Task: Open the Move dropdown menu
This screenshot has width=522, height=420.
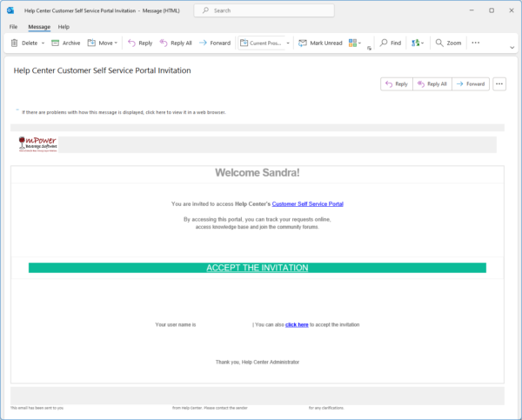Action: point(117,43)
